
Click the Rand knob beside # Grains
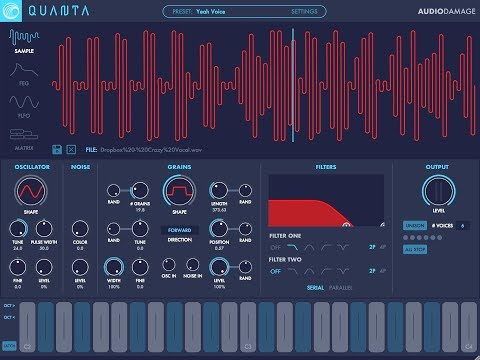click(113, 191)
